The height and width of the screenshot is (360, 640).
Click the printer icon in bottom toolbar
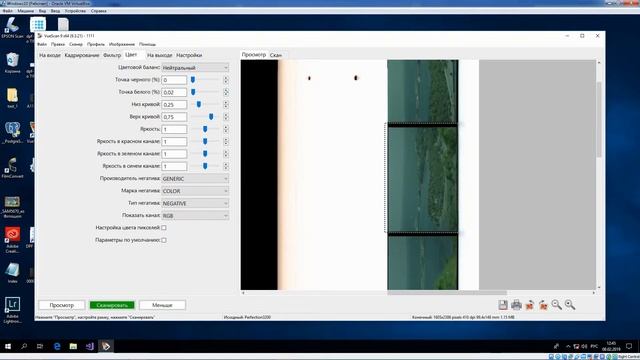click(516, 305)
